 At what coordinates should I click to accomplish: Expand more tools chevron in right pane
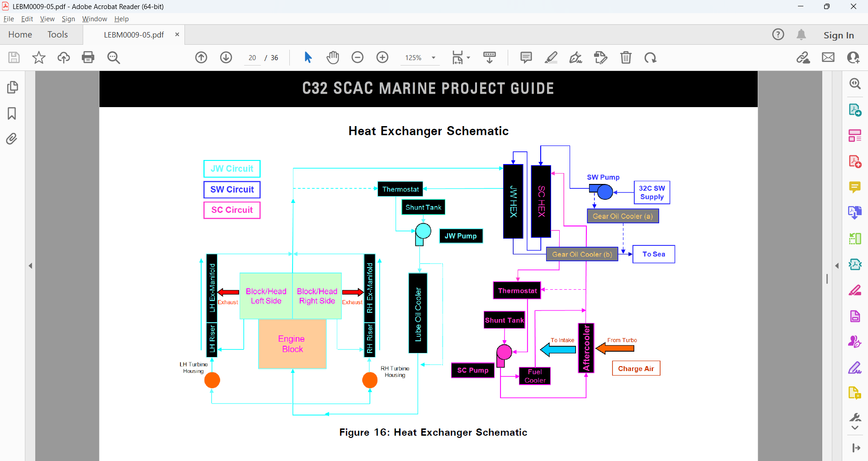(855, 428)
